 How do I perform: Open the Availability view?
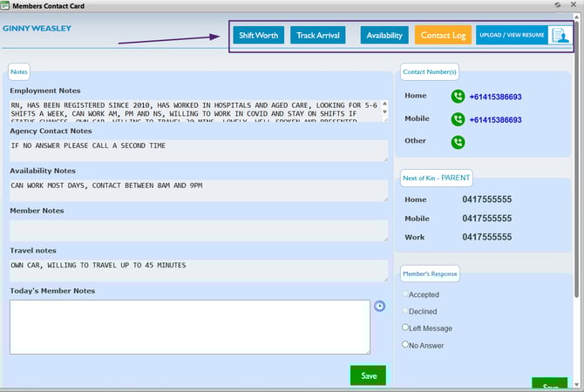coord(384,36)
